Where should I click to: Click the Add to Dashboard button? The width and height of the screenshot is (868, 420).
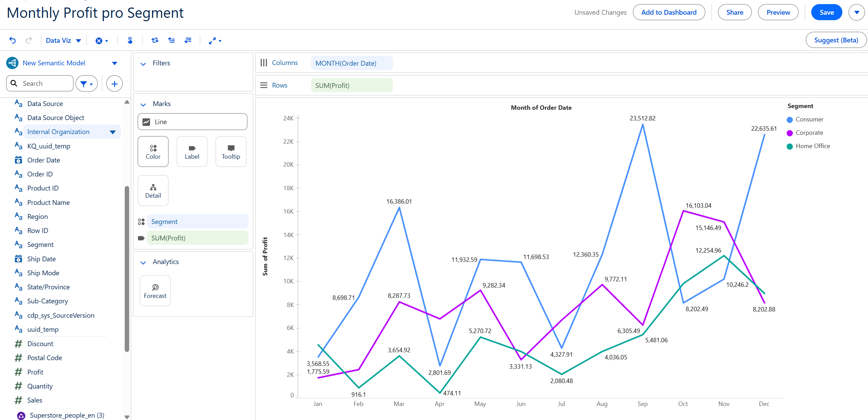point(668,12)
